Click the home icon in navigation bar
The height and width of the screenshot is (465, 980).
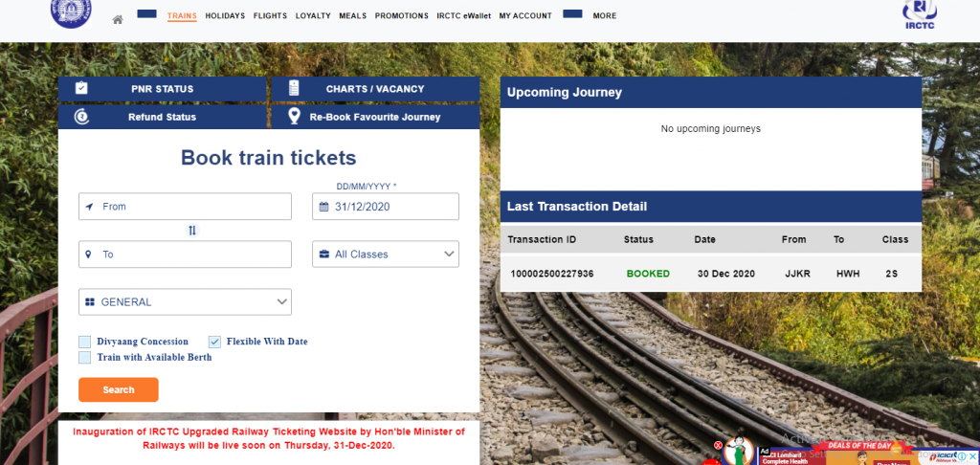pyautogui.click(x=118, y=19)
